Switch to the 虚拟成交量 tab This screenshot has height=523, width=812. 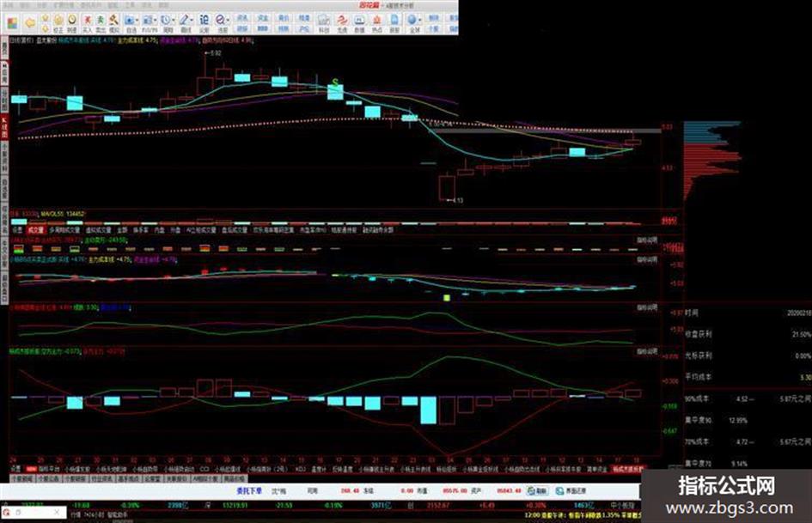99,230
